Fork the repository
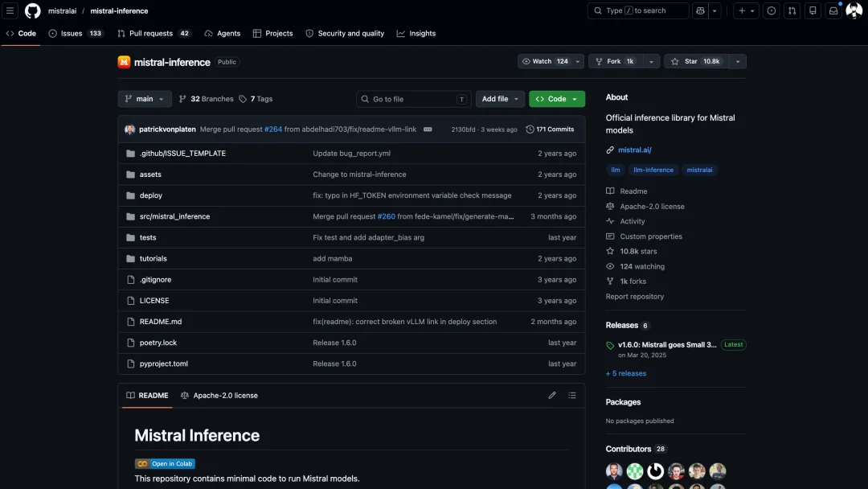Image resolution: width=868 pixels, height=489 pixels. pyautogui.click(x=616, y=61)
